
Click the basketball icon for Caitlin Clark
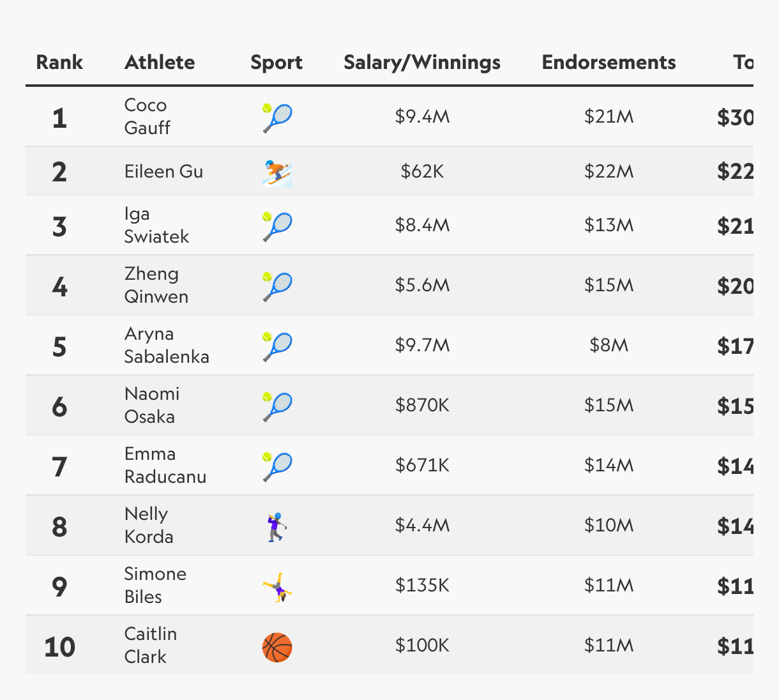click(277, 646)
